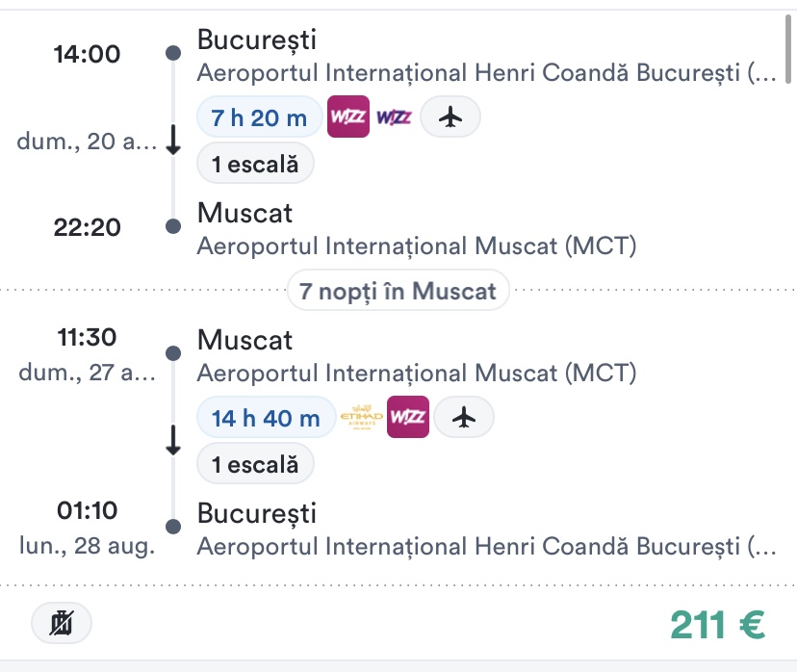This screenshot has height=672, width=797.
Task: Click the București departure city at 14:00
Action: pos(256,40)
